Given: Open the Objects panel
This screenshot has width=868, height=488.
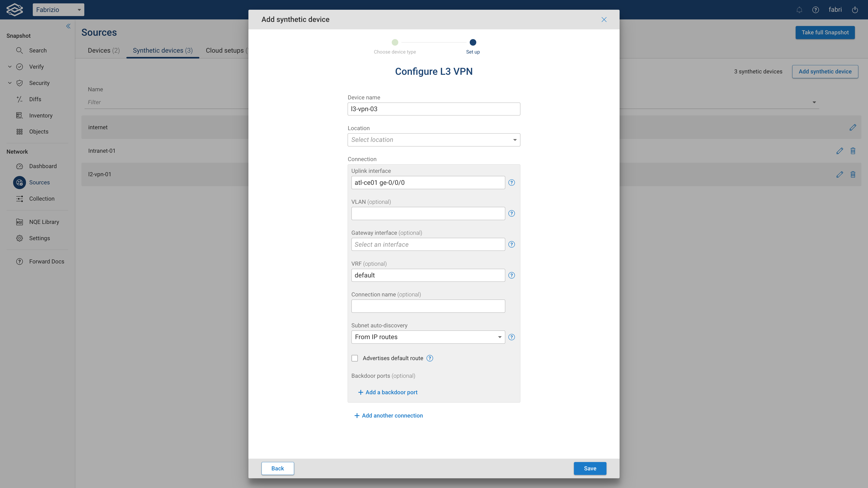Looking at the screenshot, I should [38, 131].
